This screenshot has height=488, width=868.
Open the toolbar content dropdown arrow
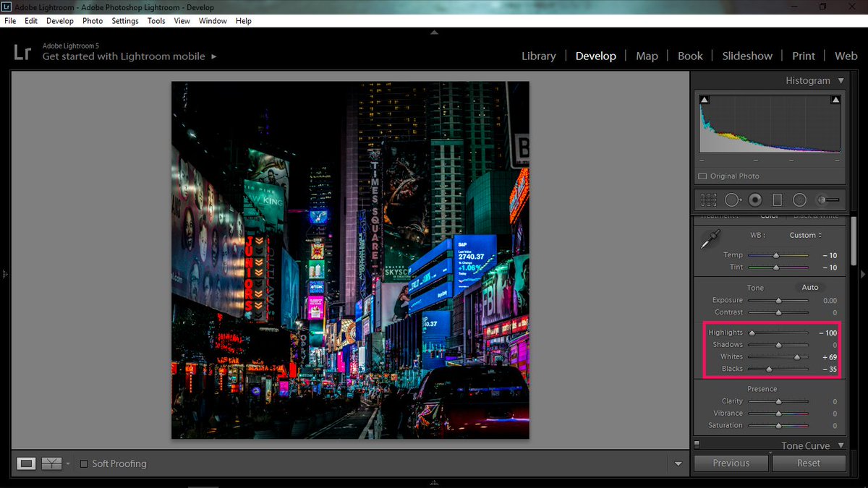[x=678, y=463]
